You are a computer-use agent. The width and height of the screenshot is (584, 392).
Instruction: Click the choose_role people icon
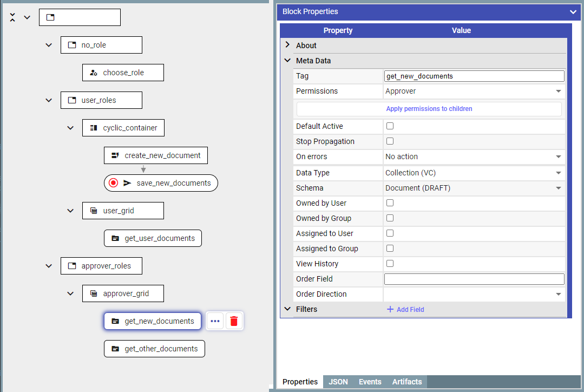(x=94, y=73)
